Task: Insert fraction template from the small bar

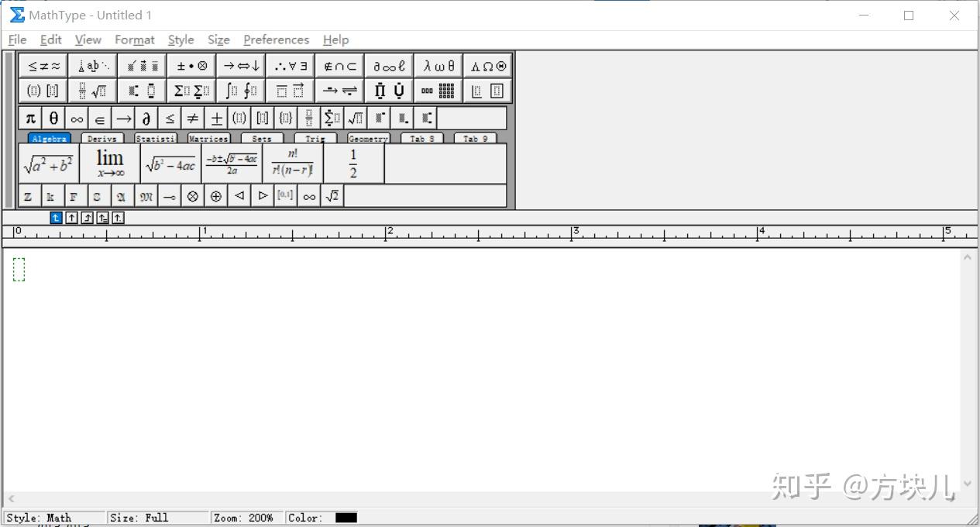Action: coord(309,118)
